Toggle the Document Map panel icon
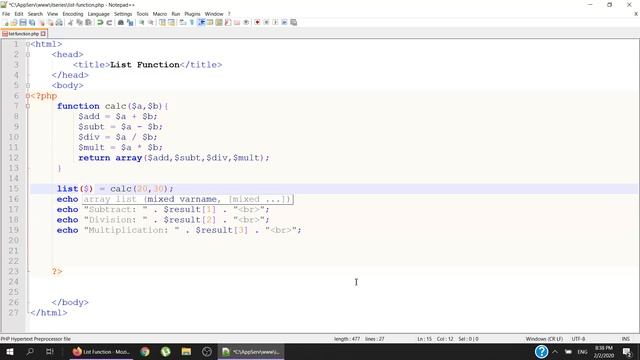 [219, 22]
